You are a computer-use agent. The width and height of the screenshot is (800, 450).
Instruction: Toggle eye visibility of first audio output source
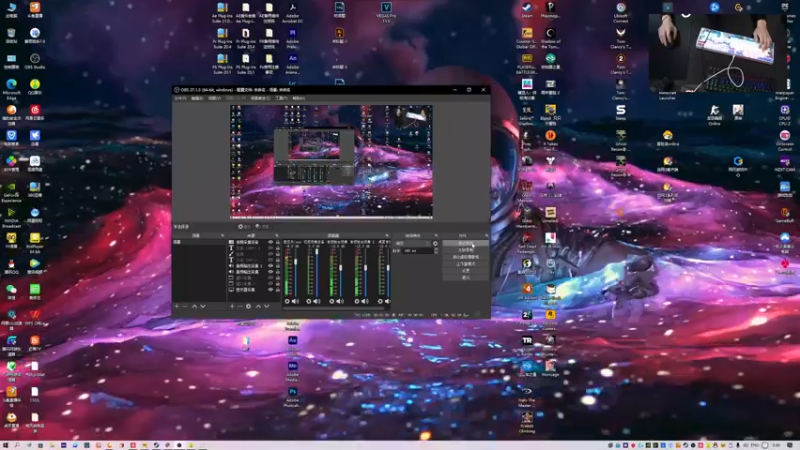tap(270, 266)
